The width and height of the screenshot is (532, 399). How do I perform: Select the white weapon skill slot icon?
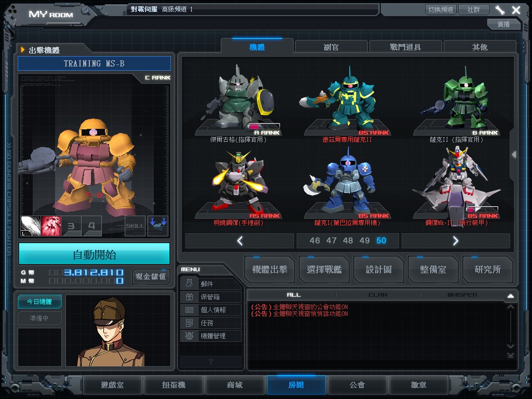pyautogui.click(x=31, y=226)
